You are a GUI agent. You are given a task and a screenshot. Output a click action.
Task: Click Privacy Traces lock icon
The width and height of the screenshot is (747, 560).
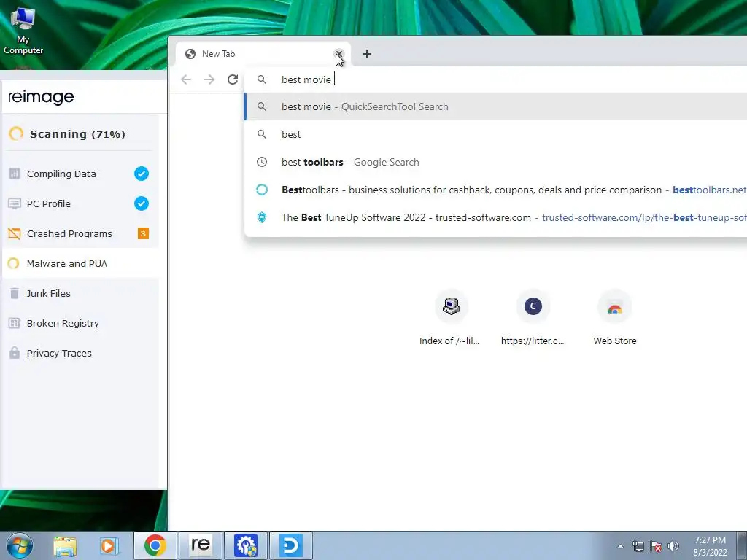point(15,353)
